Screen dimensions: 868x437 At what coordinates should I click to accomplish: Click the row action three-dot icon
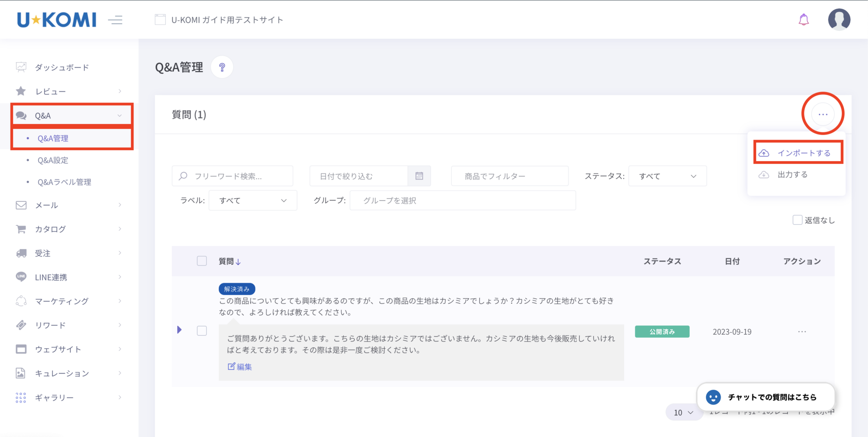coord(802,332)
